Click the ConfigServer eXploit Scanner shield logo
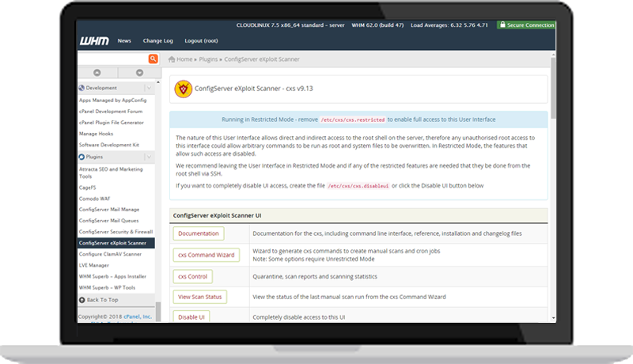The height and width of the screenshot is (364, 633). click(x=183, y=89)
